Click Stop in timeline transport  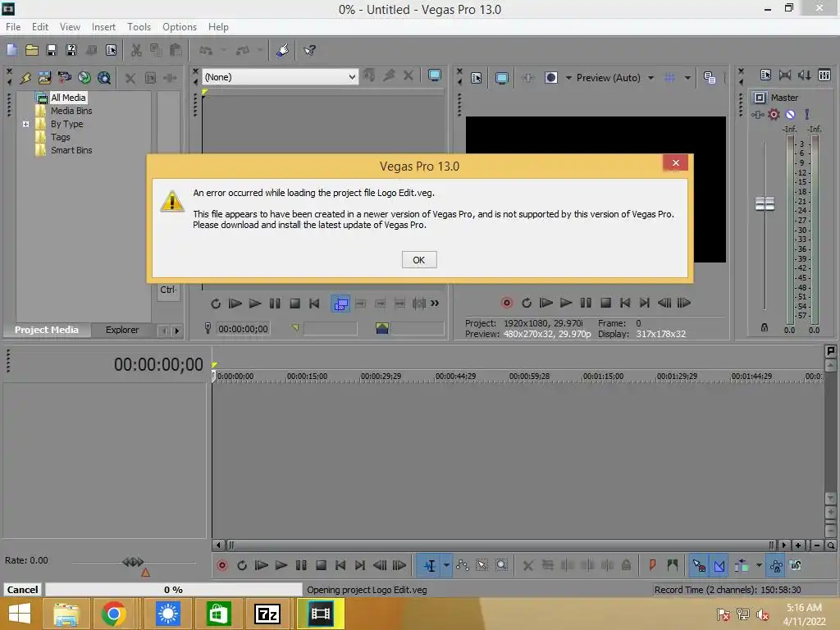[321, 565]
